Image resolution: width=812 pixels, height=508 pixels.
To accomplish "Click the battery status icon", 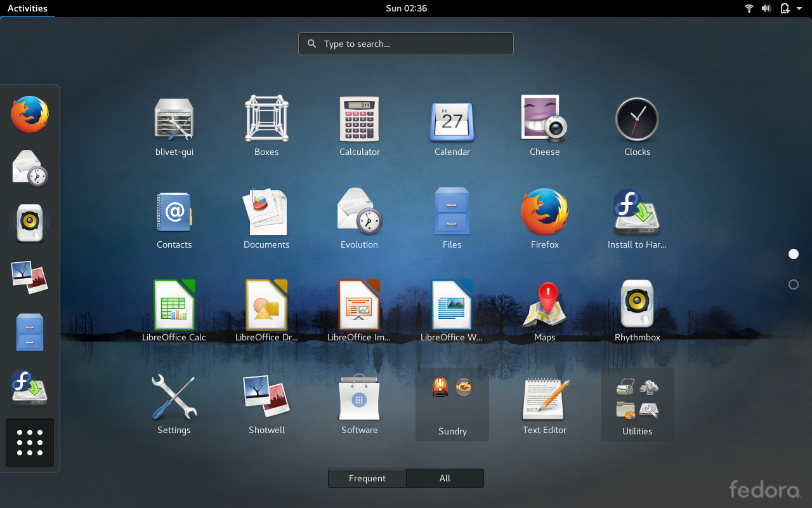I will point(785,8).
